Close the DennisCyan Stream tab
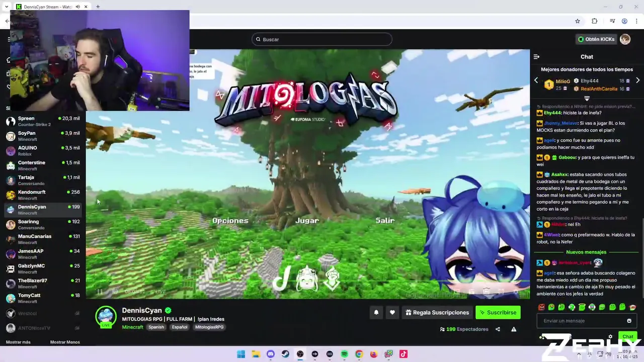Viewport: 644px width, 362px height. 86,7
